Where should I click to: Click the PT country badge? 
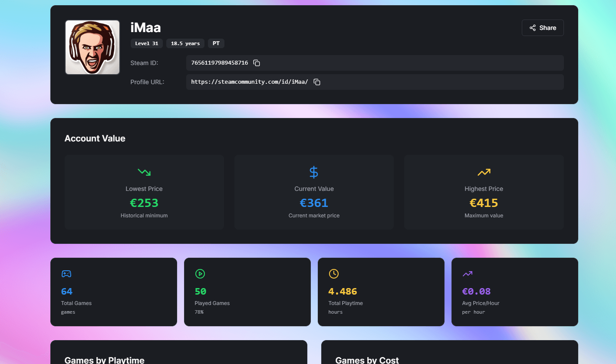(x=216, y=43)
